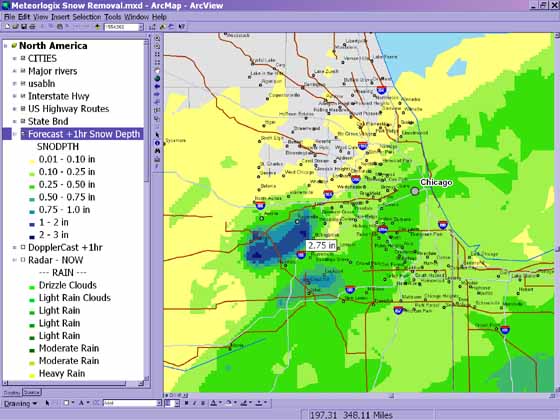Viewport: 560px width, 420px height.
Task: Select the Zoom In tool
Action: click(x=157, y=38)
